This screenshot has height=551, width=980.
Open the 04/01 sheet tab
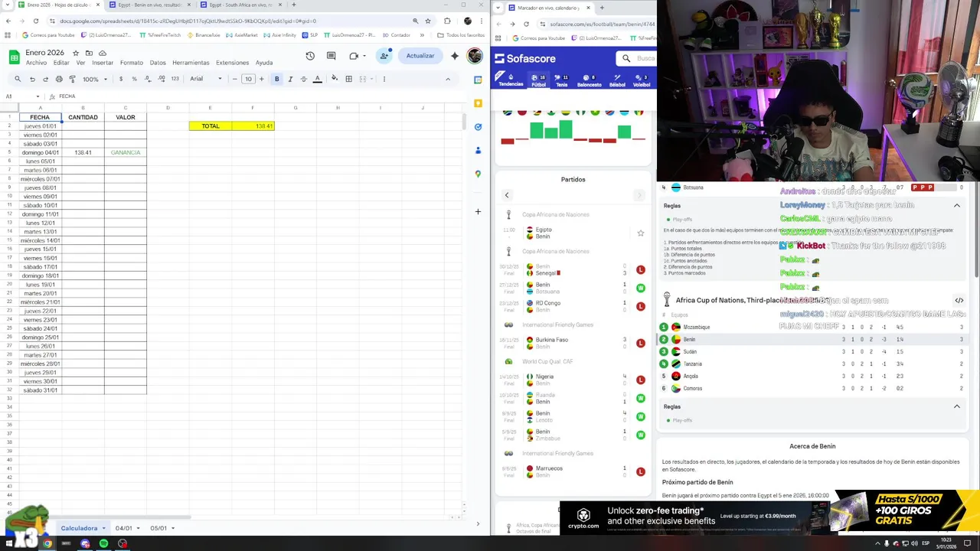(x=123, y=528)
